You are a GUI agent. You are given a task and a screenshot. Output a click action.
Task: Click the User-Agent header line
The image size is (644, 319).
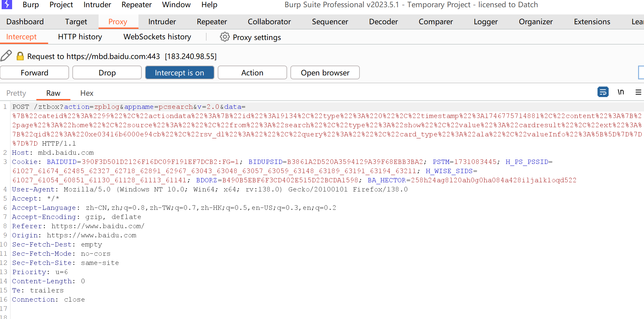(x=210, y=189)
